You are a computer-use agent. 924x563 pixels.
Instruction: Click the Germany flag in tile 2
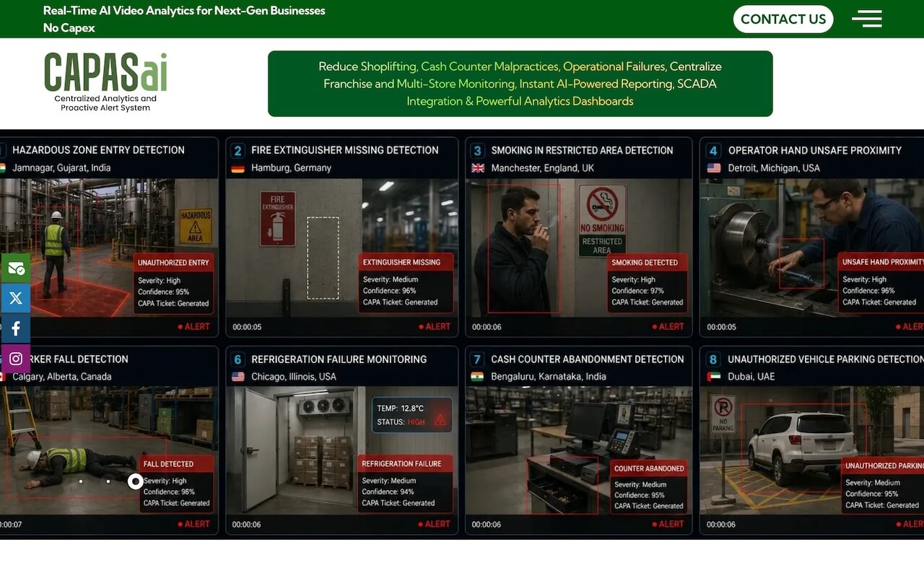tap(237, 168)
